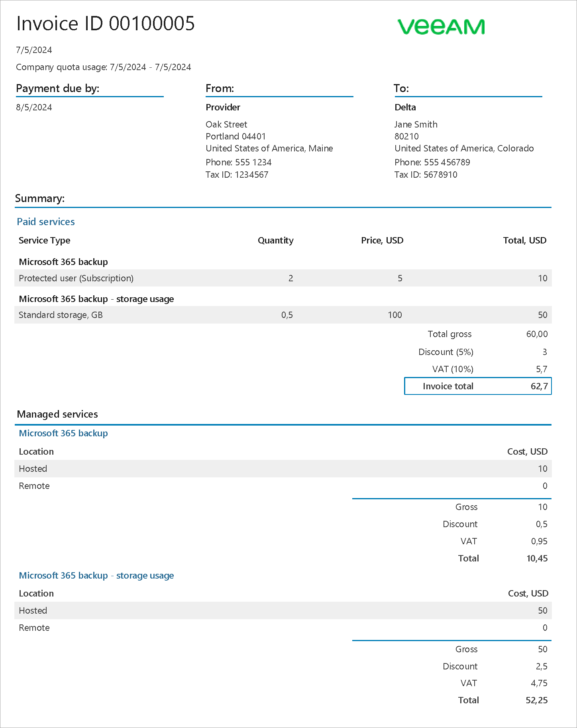Select the Protected user (Subscription) row
577x728 pixels.
(283, 278)
